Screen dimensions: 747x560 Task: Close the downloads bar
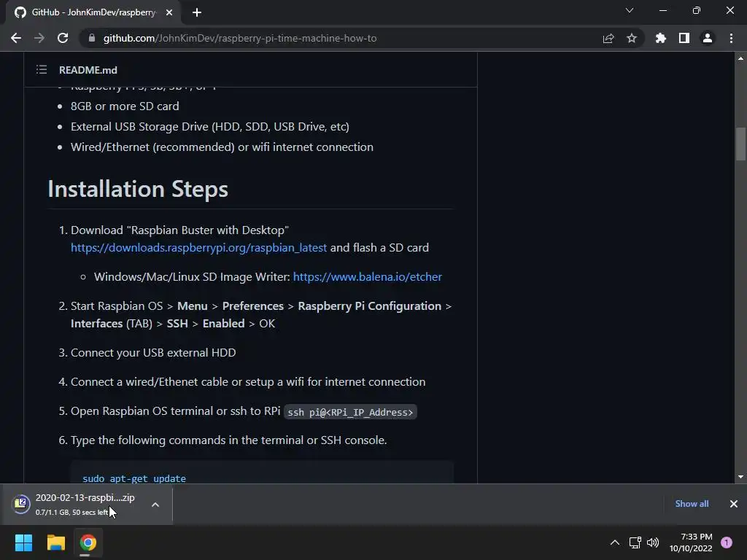[x=734, y=504]
